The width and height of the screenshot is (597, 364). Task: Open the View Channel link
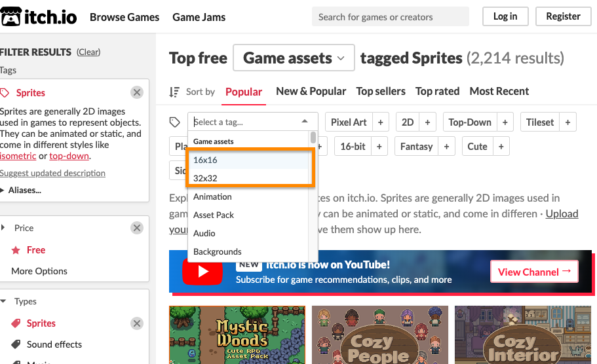tap(534, 272)
